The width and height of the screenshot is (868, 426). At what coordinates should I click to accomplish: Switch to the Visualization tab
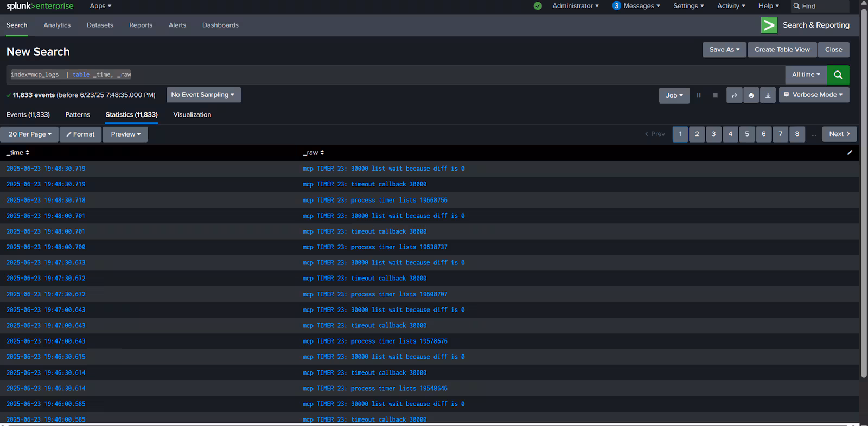click(192, 115)
